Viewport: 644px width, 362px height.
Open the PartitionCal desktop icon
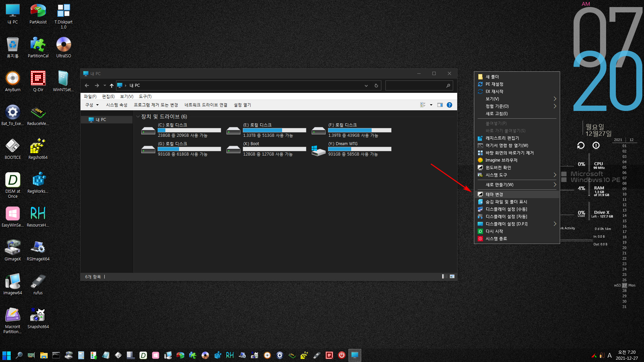point(38,48)
